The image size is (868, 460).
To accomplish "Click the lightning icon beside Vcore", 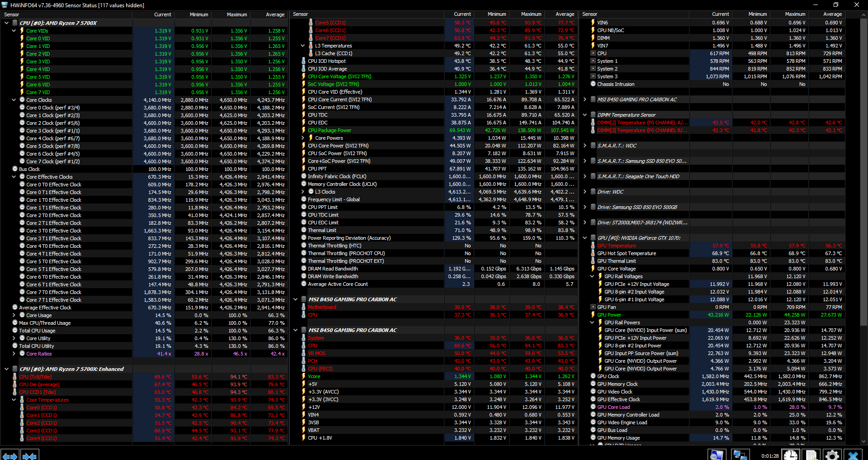I will (303, 376).
